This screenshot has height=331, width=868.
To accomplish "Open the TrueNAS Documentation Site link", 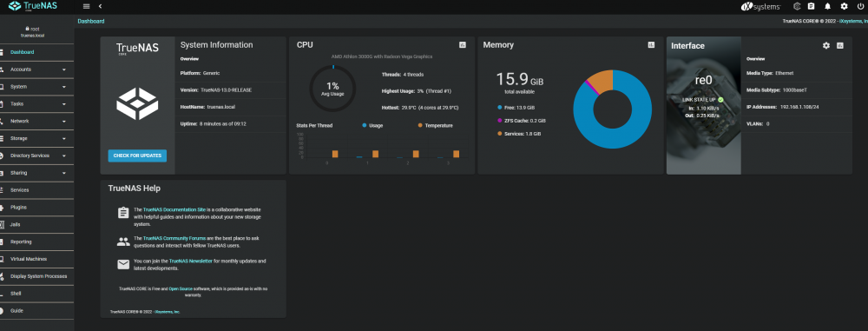I will tap(174, 210).
